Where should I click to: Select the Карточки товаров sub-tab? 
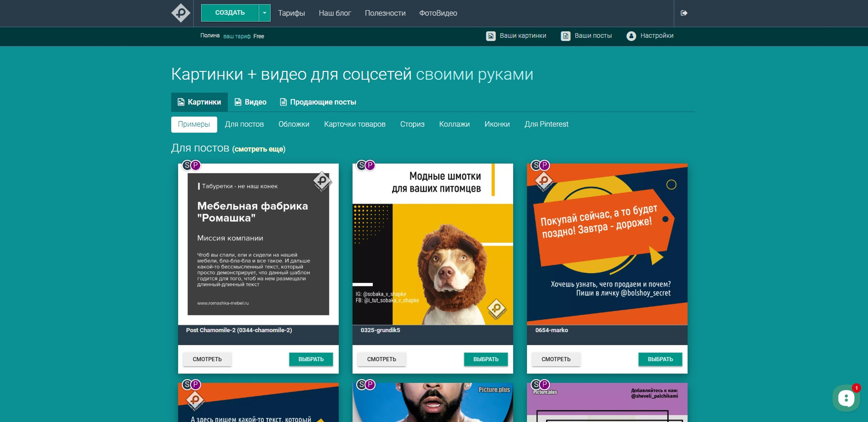click(355, 124)
